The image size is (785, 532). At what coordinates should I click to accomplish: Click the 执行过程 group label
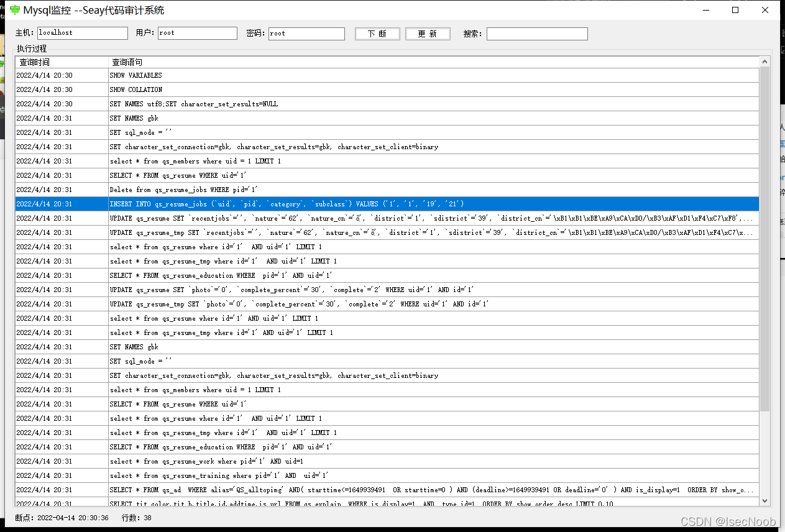(32, 48)
